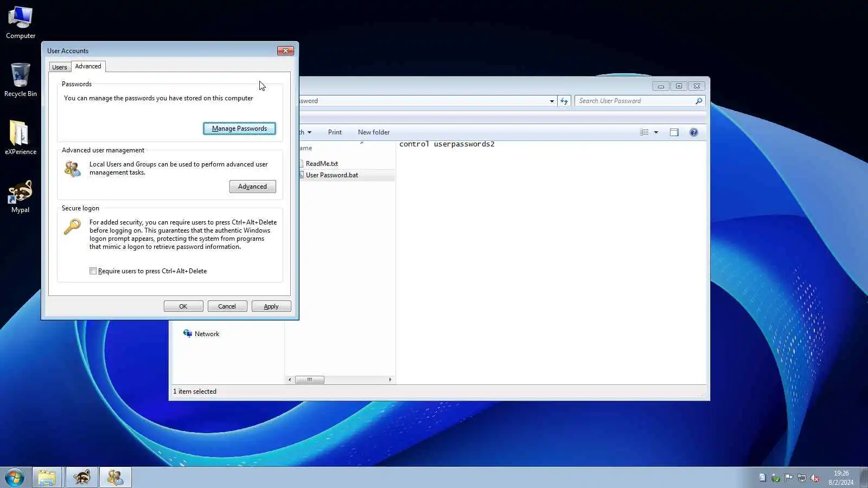This screenshot has height=488, width=868.
Task: Confirm with the OK button
Action: (x=183, y=306)
